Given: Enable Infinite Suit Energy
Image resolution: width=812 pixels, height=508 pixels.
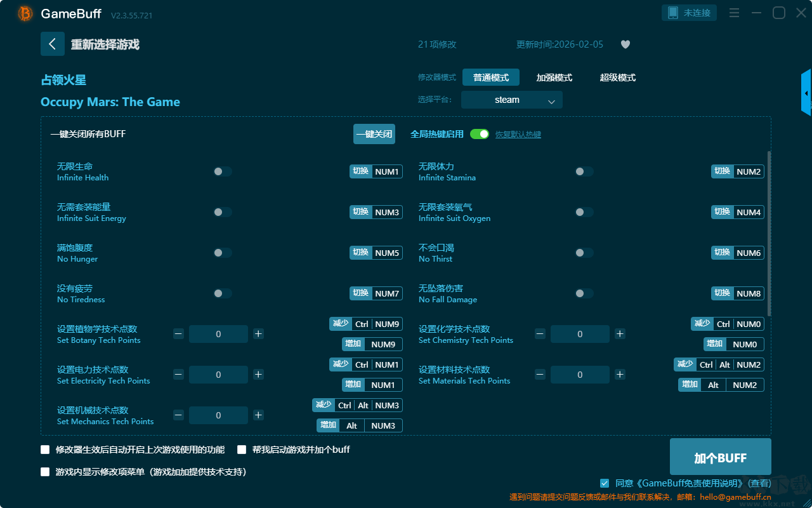Looking at the screenshot, I should pos(223,212).
